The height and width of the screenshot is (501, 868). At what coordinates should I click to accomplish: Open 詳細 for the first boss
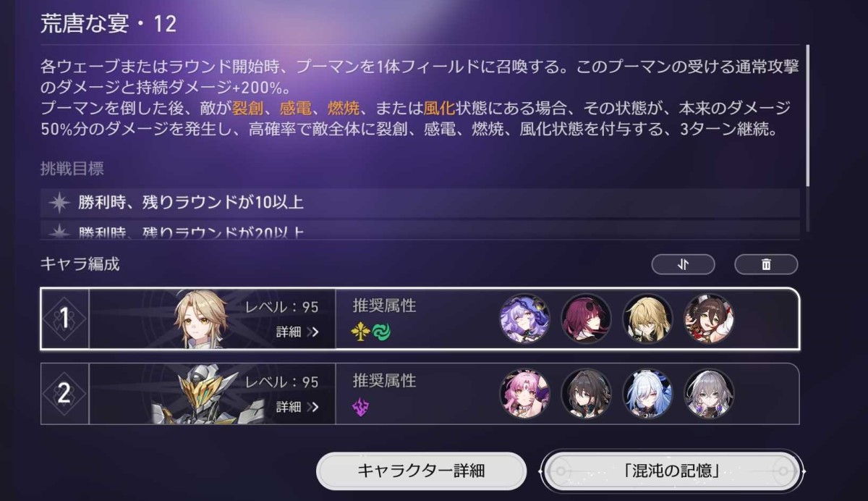[x=297, y=332]
